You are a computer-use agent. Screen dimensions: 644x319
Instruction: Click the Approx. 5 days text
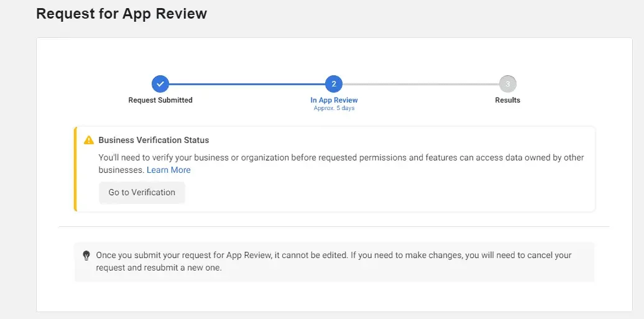point(334,108)
